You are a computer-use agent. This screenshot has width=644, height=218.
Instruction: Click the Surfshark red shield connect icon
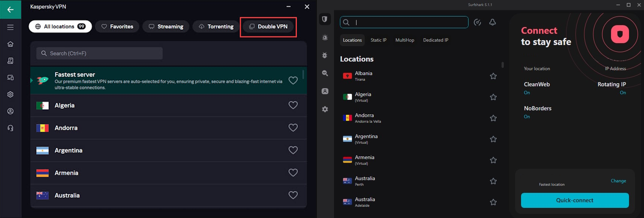pos(620,34)
